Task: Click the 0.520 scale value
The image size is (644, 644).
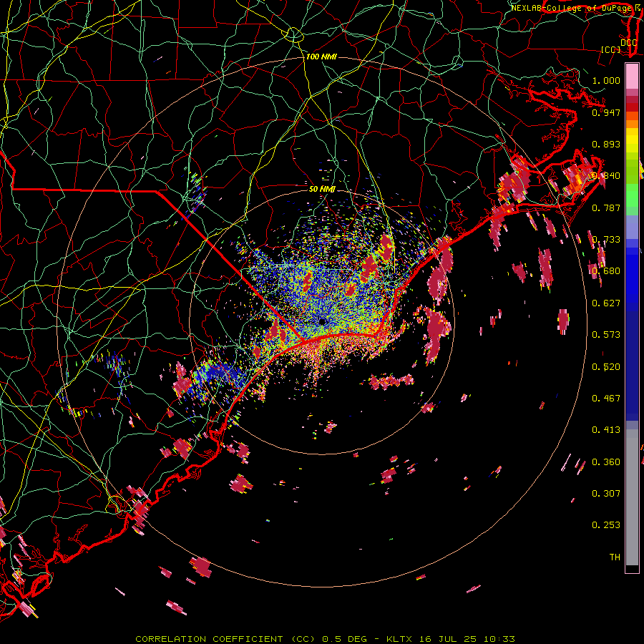Action: [x=606, y=367]
